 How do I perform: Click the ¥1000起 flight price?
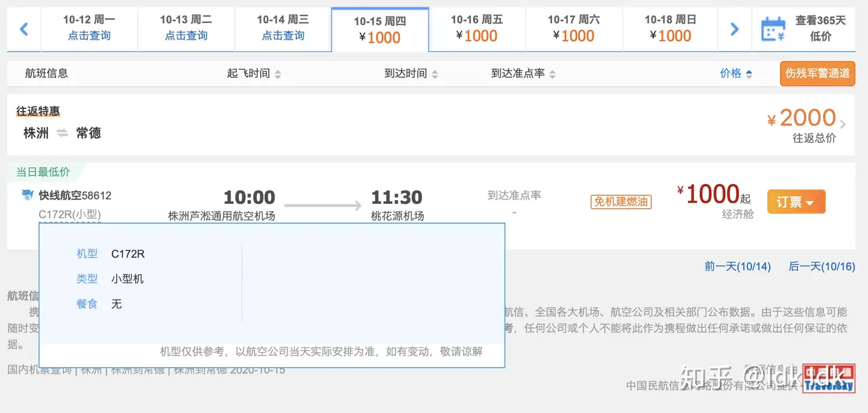point(714,195)
